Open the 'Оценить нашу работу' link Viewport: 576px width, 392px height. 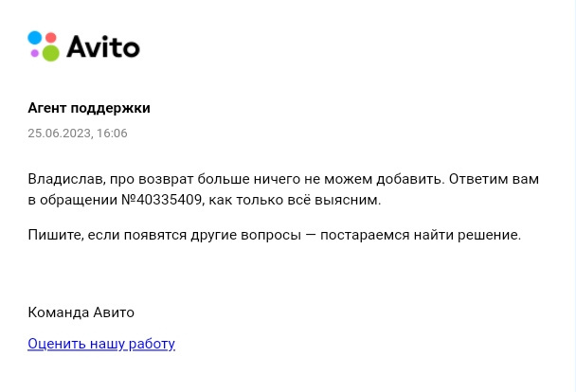coord(101,344)
